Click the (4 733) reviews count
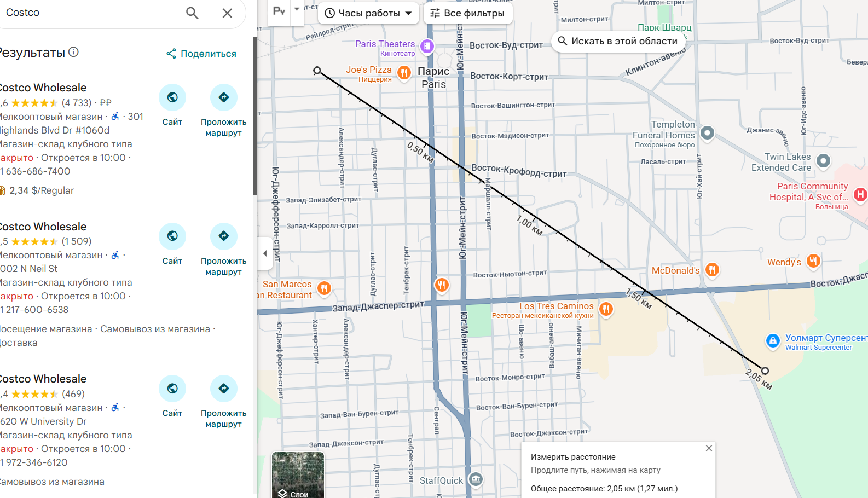 (x=77, y=103)
